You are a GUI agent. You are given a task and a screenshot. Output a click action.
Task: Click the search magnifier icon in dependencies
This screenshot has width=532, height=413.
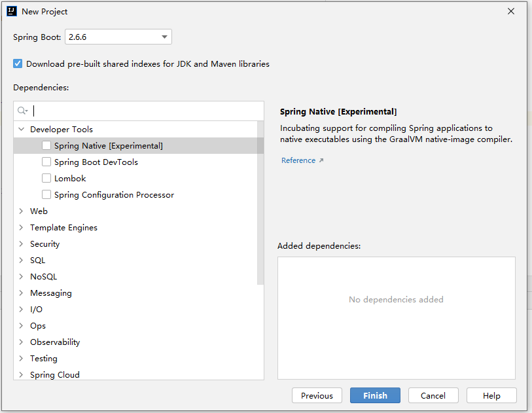[22, 111]
